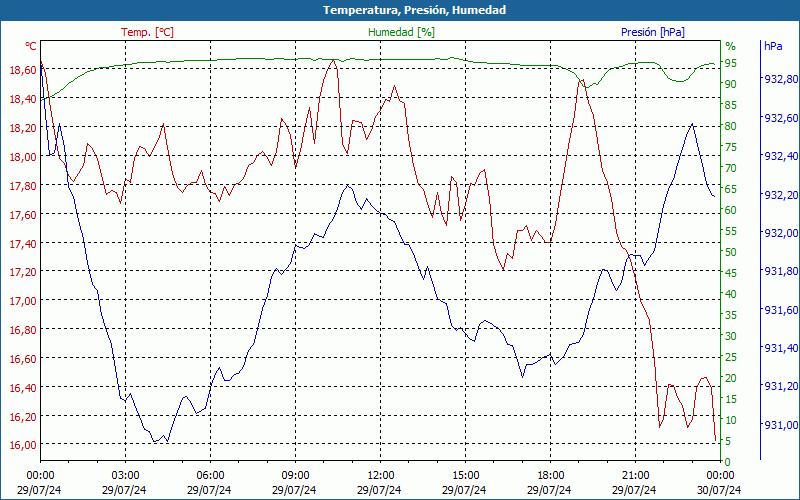This screenshot has height=500, width=800.
Task: Click humidity axis value 35
Action: pyautogui.click(x=731, y=315)
